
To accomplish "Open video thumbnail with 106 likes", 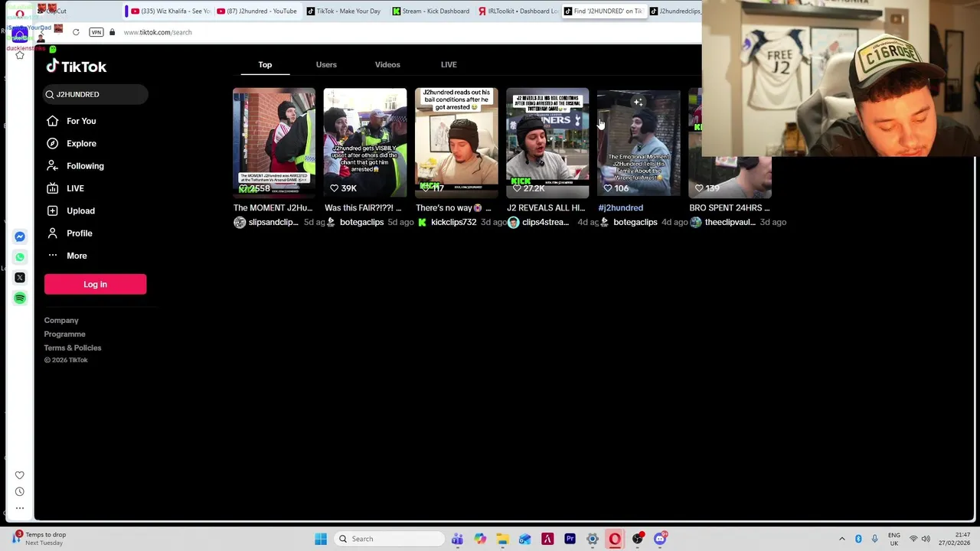I will click(639, 143).
